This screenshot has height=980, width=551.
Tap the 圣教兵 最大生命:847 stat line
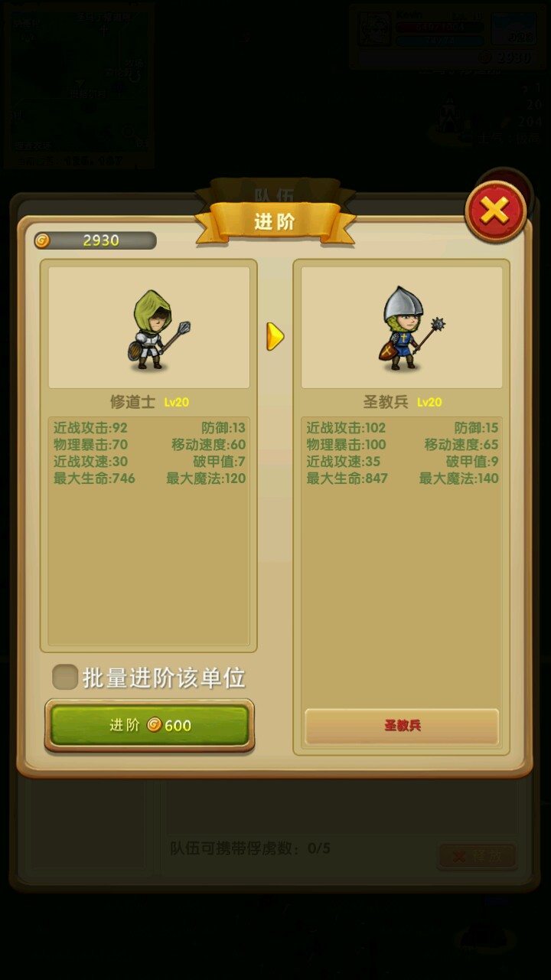tap(347, 479)
